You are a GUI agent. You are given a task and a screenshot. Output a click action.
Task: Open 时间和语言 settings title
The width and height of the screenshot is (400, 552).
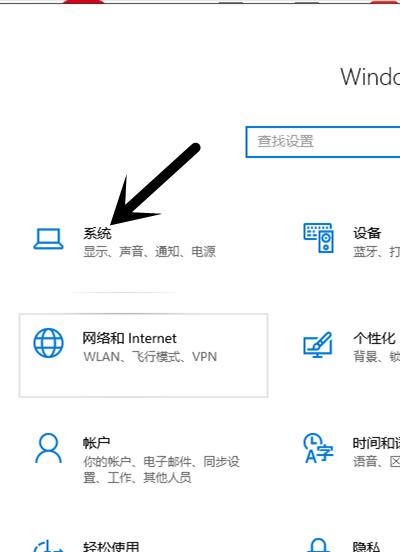(x=376, y=443)
